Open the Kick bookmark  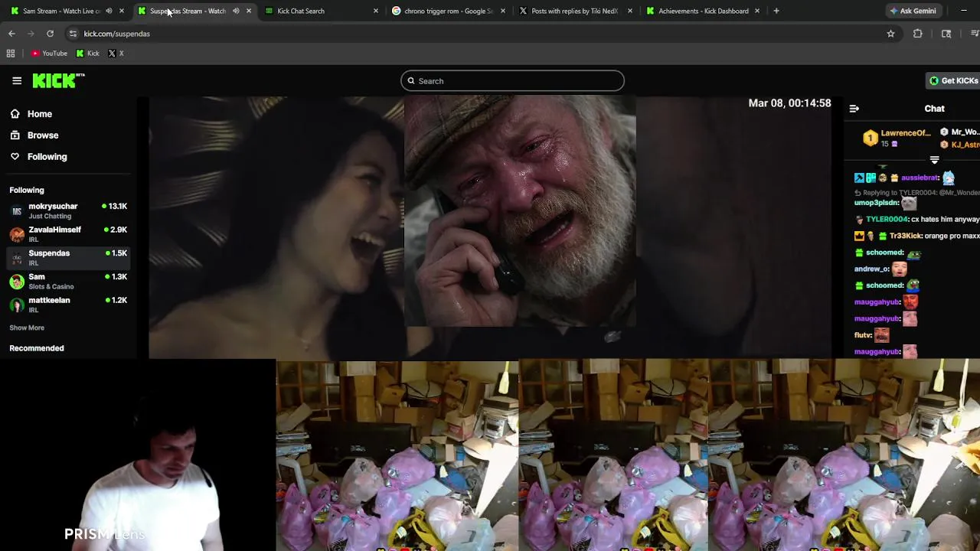point(87,54)
